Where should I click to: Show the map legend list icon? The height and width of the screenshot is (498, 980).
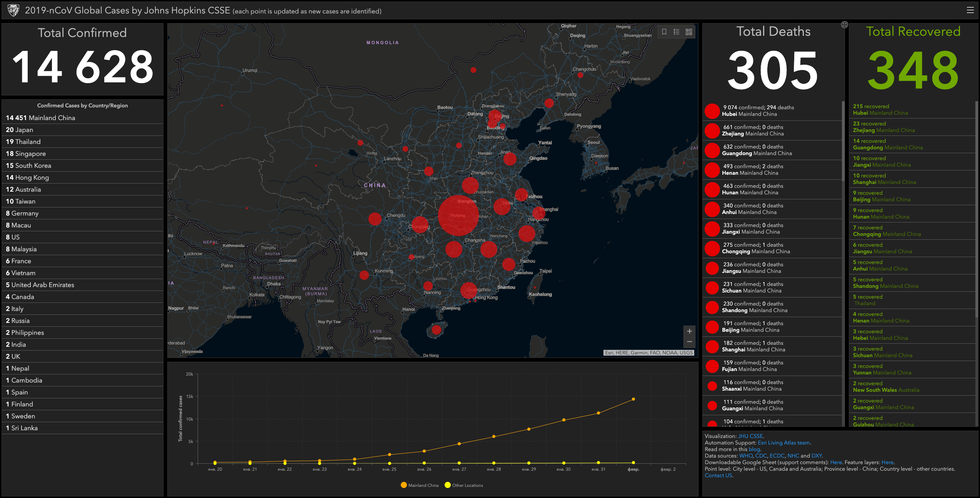click(677, 32)
